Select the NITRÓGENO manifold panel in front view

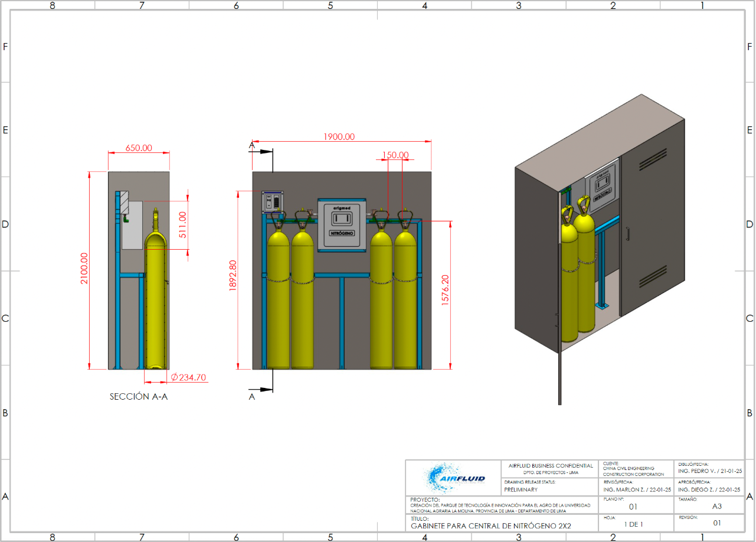pyautogui.click(x=342, y=225)
